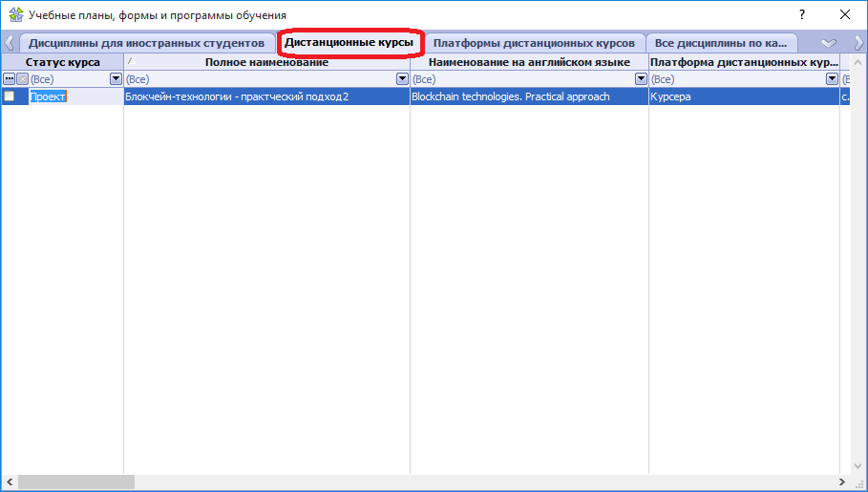This screenshot has width=868, height=492.
Task: Switch to Дисциплины для иностранных студентов tab
Action: 146,43
